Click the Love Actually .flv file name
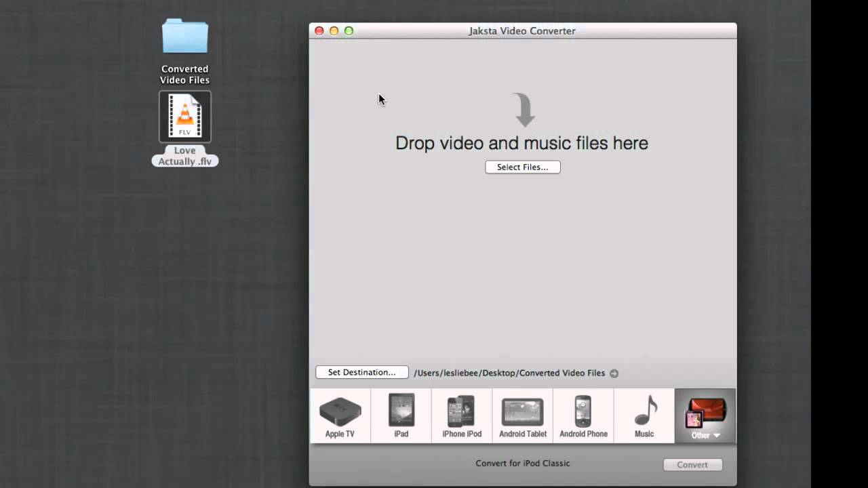 (x=185, y=156)
